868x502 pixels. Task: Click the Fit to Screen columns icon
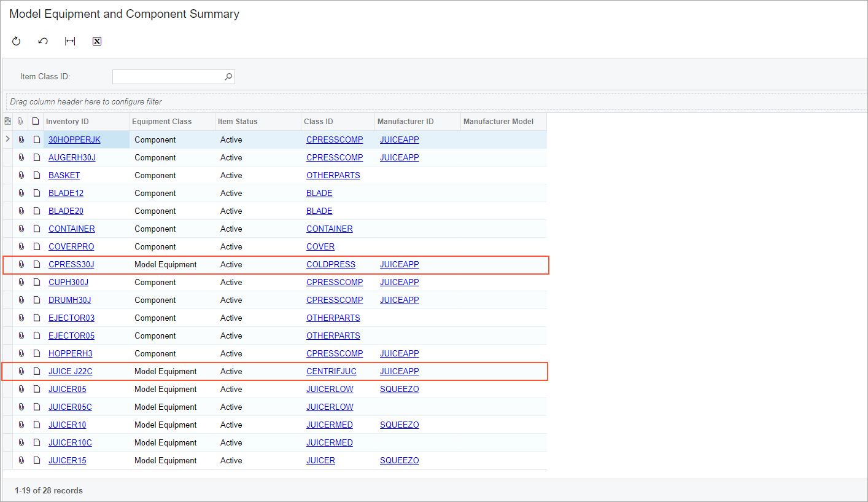click(x=70, y=41)
